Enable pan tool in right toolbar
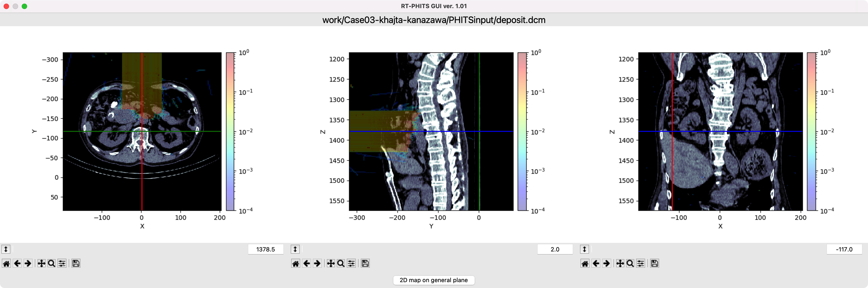 [x=620, y=263]
